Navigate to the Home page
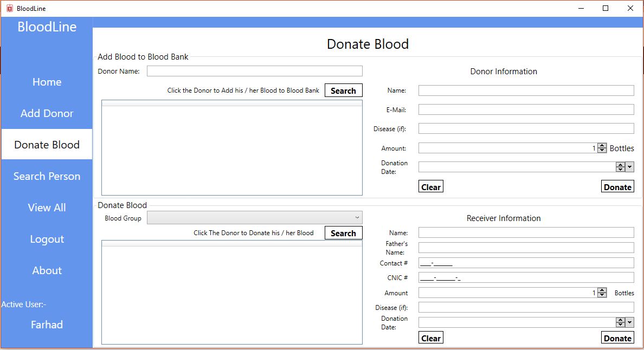This screenshot has width=644, height=350. click(x=47, y=82)
